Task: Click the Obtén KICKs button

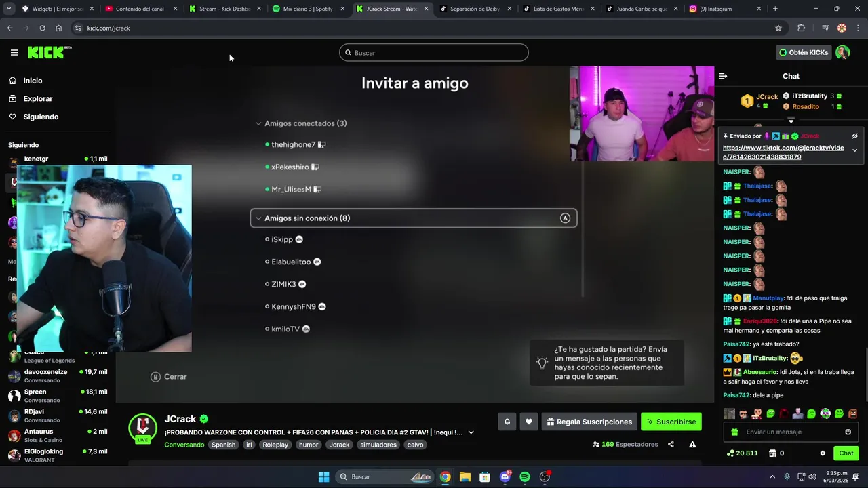Action: pos(804,52)
